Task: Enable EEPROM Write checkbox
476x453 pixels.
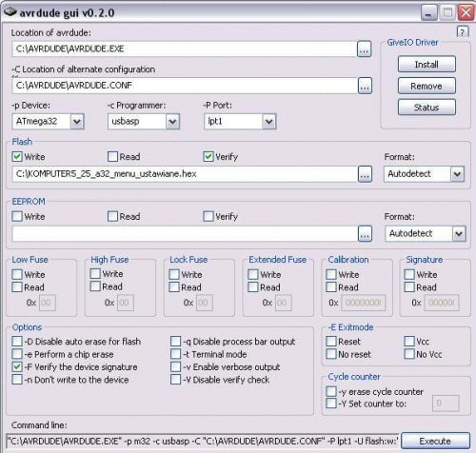Action: (x=17, y=216)
